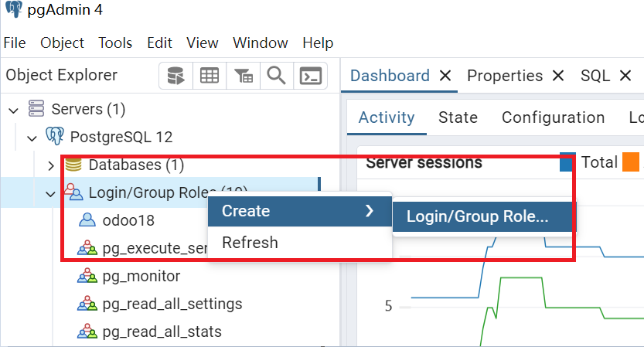Select the pg_read_all_stats role

162,332
